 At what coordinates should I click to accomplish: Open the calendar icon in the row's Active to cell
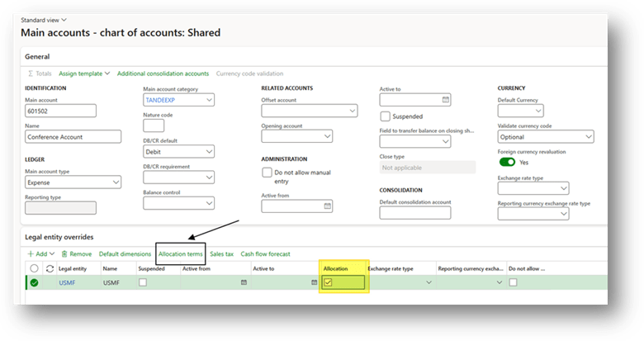tap(313, 282)
